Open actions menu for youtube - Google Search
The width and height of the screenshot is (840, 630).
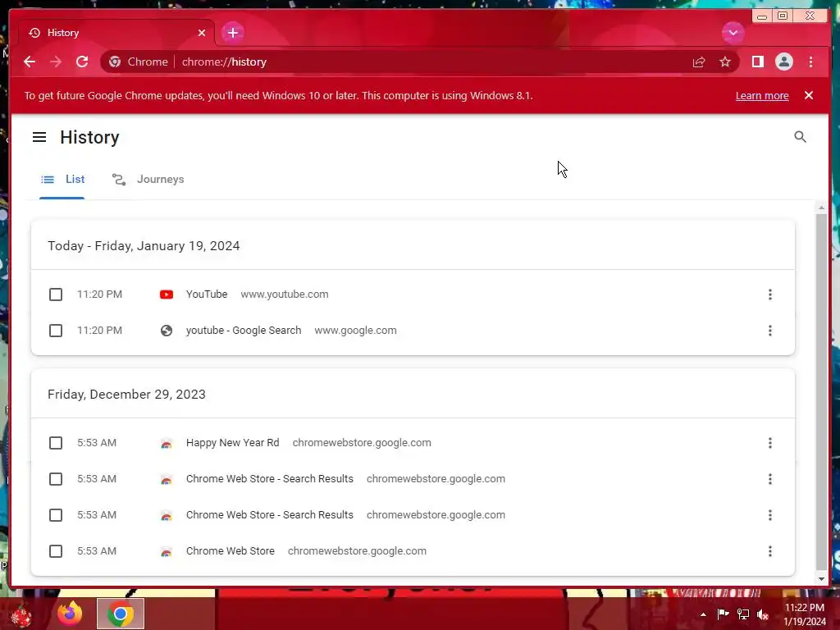tap(769, 331)
